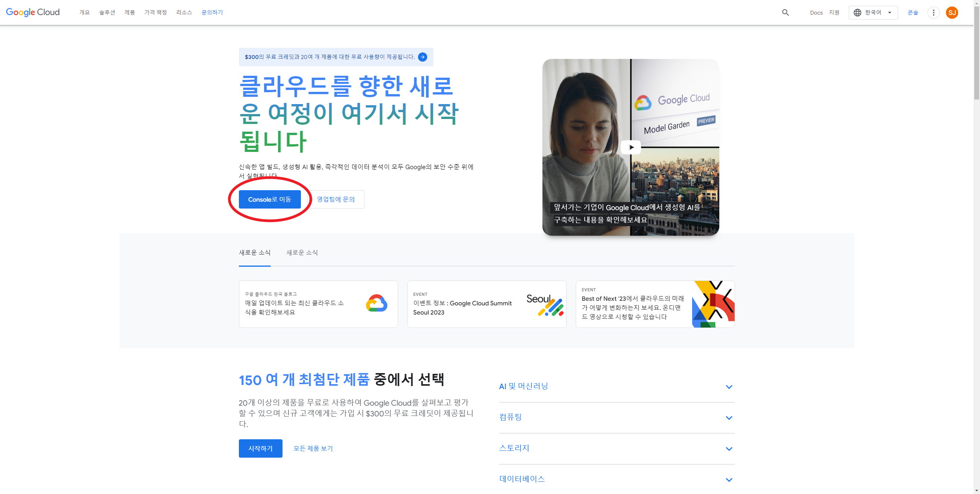Click the Google Cloud logo

[33, 12]
